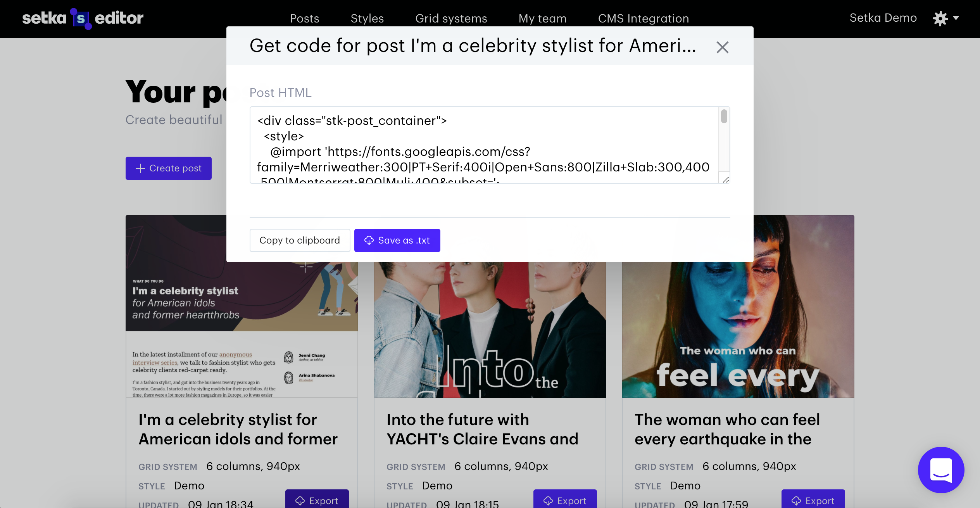
Task: Click the Setka Demo account name
Action: coord(883,17)
